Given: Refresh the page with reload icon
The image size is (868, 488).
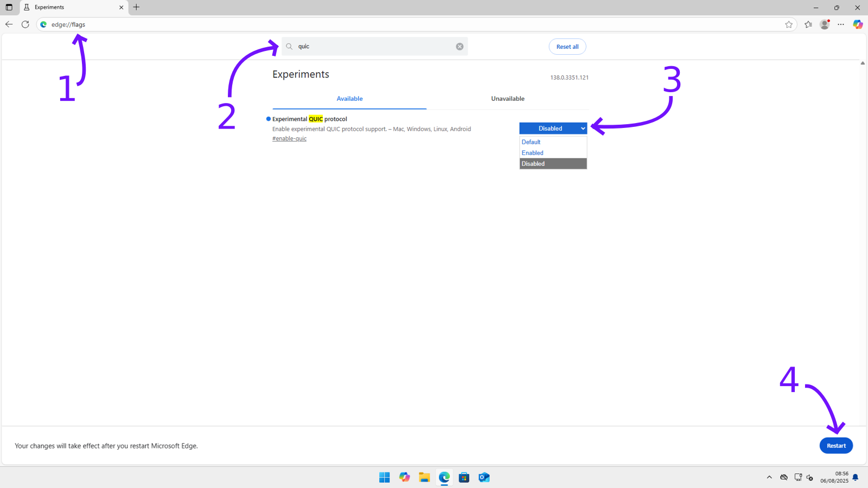Looking at the screenshot, I should point(25,24).
